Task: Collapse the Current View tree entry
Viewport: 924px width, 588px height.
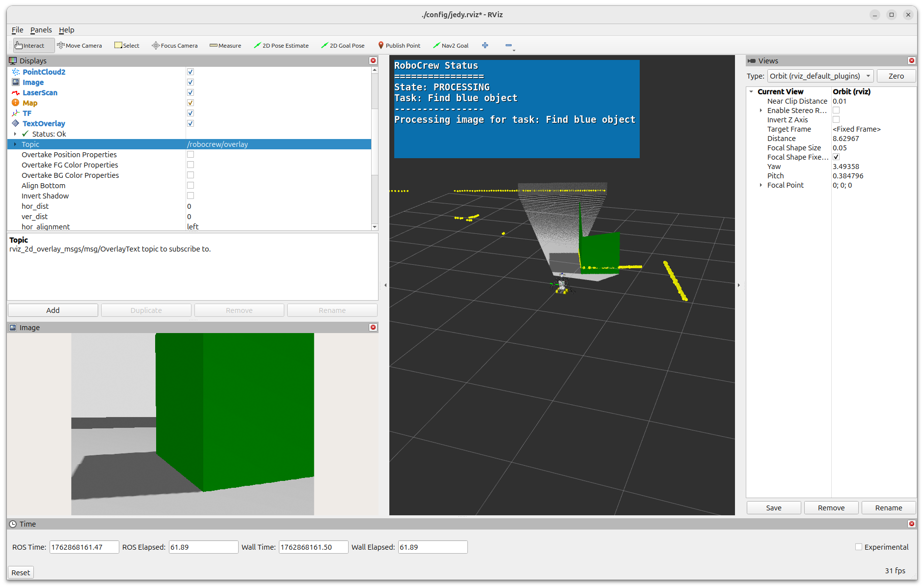Action: (x=751, y=91)
